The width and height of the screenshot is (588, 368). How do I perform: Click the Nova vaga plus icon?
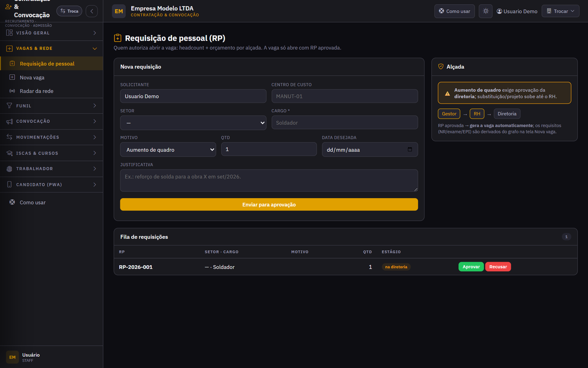tap(12, 77)
